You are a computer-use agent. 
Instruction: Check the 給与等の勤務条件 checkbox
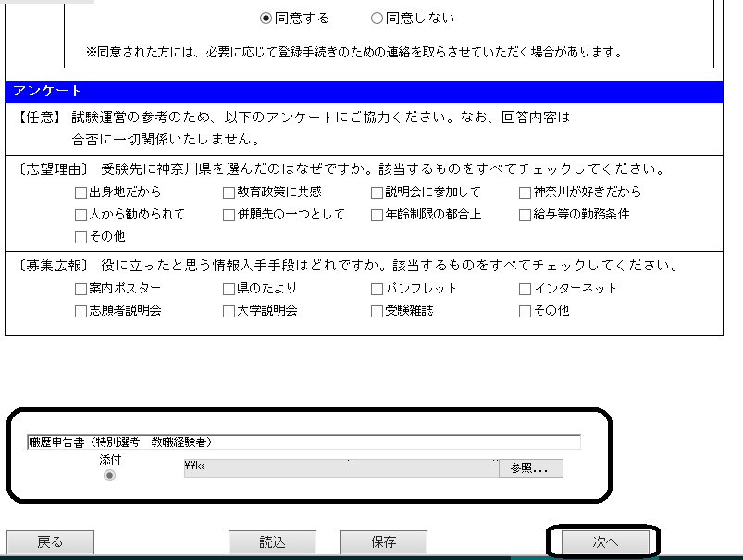coord(525,215)
